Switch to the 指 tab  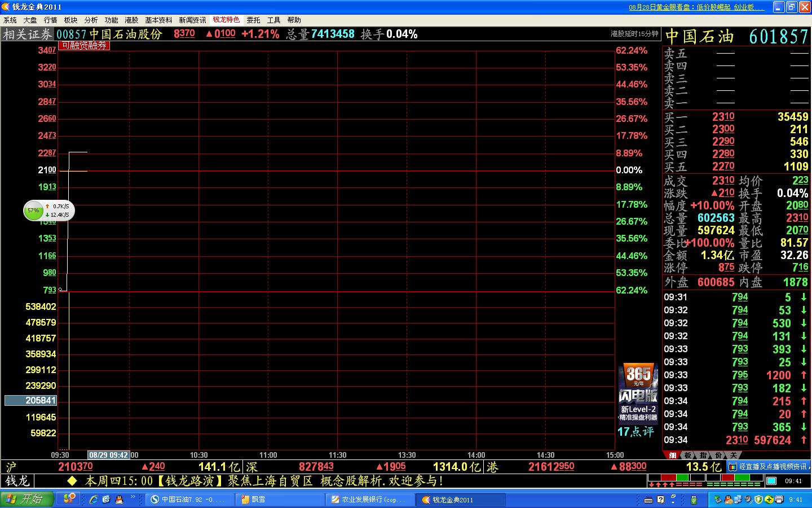coord(703,455)
